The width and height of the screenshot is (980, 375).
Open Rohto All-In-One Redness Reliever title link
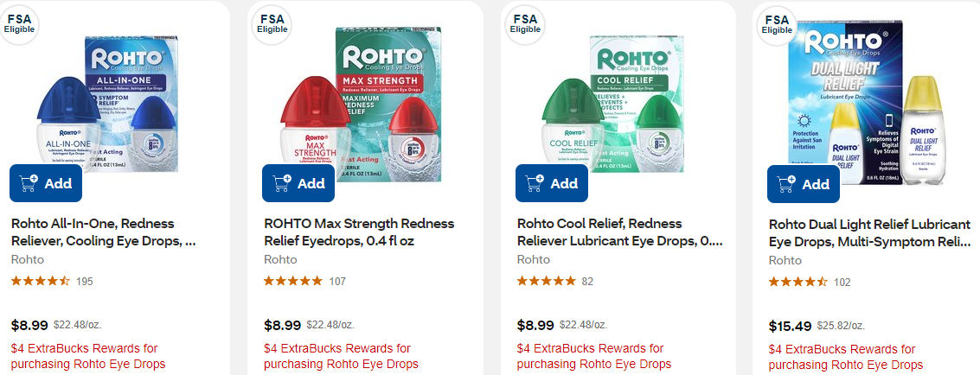point(103,232)
